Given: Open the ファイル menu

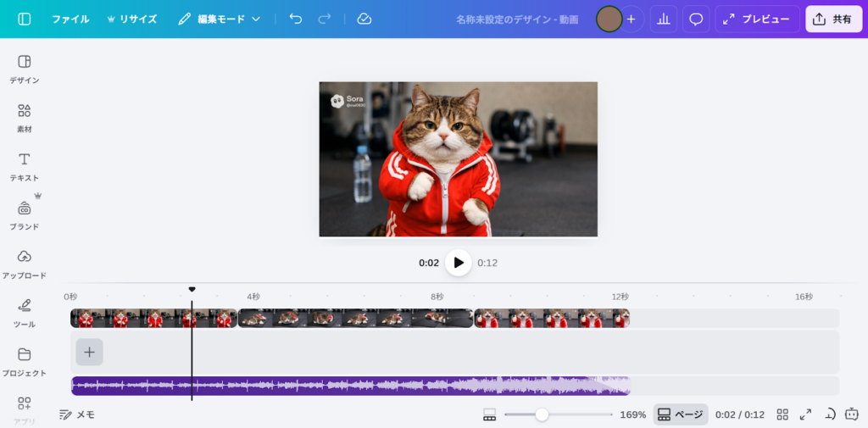Looking at the screenshot, I should (x=70, y=19).
